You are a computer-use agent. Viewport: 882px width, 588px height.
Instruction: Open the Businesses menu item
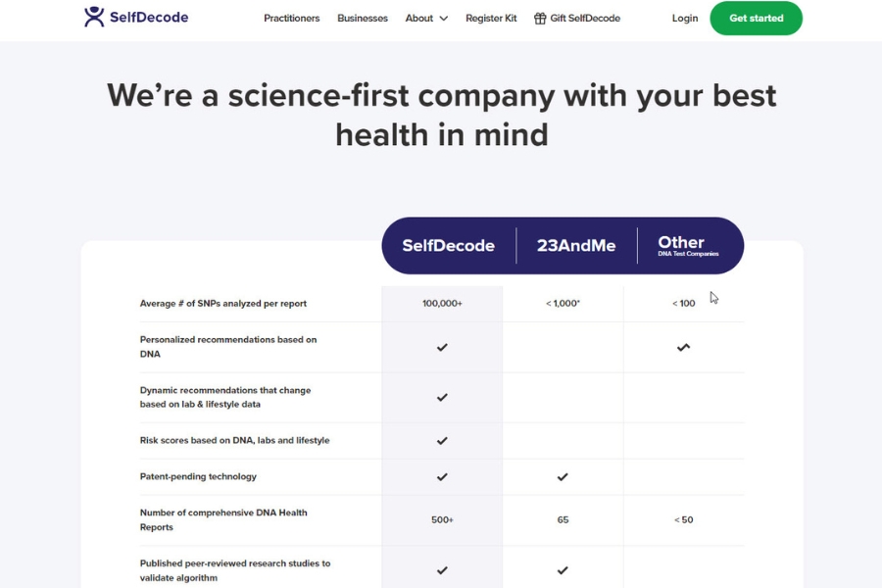(363, 19)
